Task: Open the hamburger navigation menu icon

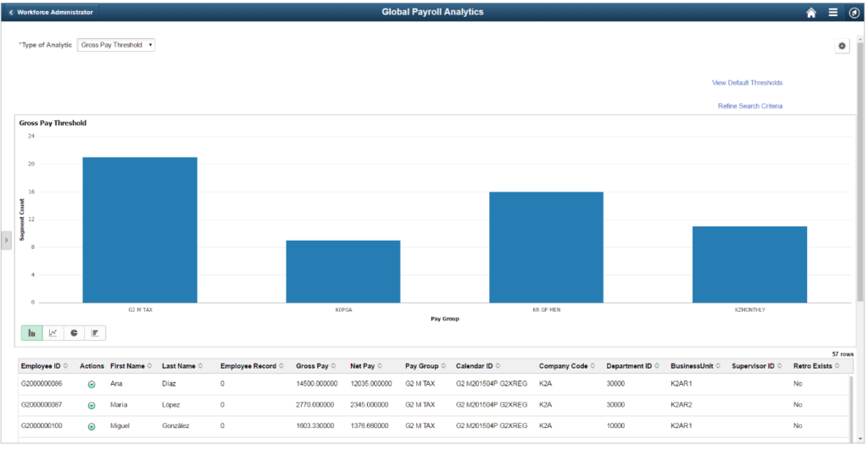Action: (x=832, y=12)
